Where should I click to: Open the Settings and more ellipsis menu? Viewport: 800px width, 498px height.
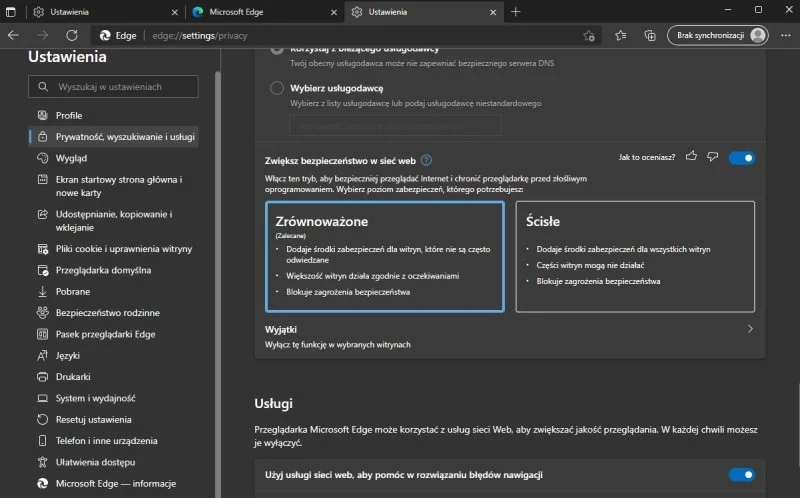(785, 35)
